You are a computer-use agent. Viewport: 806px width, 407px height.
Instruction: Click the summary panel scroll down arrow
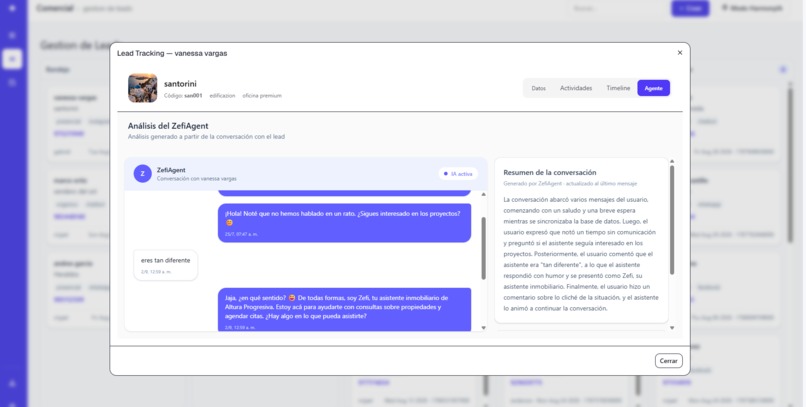click(x=672, y=327)
